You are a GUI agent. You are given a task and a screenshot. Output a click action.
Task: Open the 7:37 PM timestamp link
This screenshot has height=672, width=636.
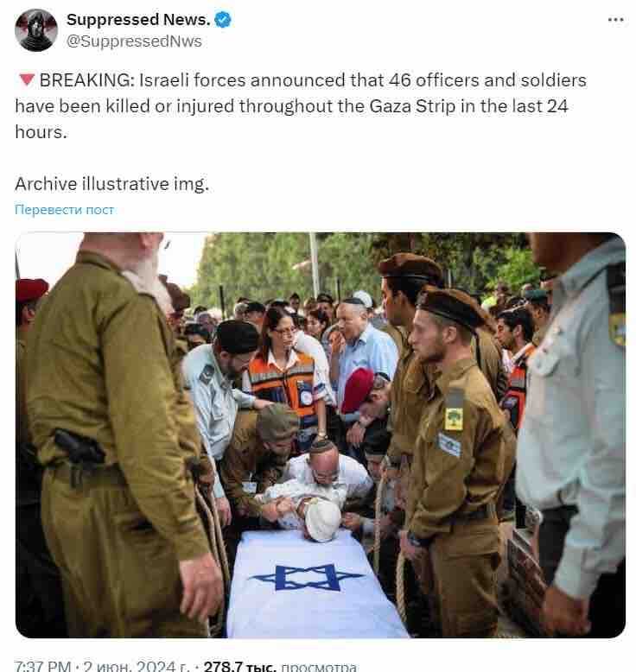coord(42,667)
